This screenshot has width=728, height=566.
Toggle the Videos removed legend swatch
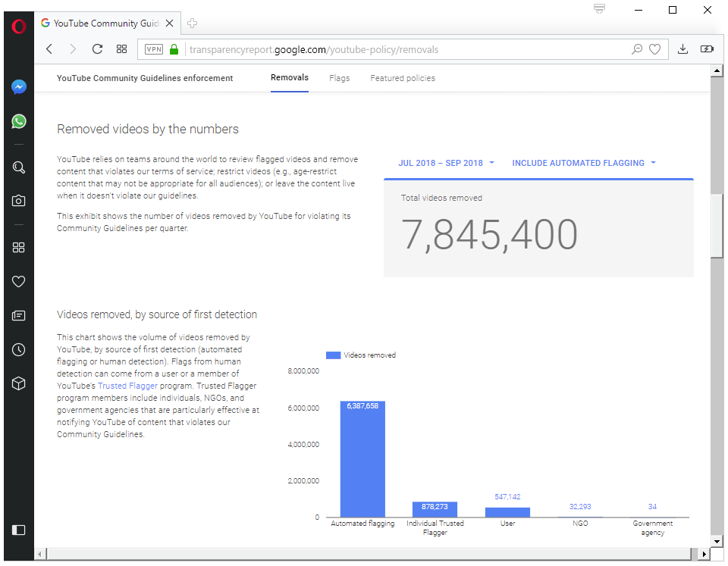pyautogui.click(x=334, y=355)
